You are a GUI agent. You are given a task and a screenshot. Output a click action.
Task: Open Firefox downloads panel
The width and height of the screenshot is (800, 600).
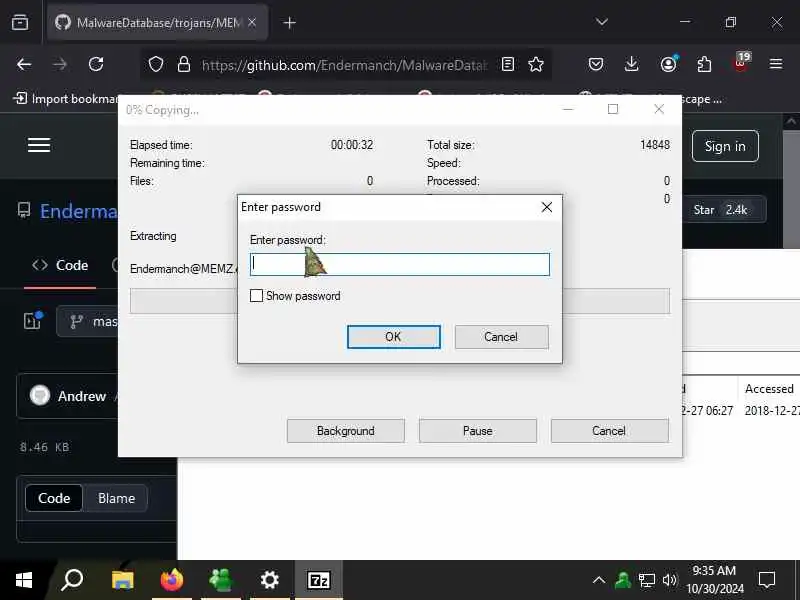tap(632, 64)
